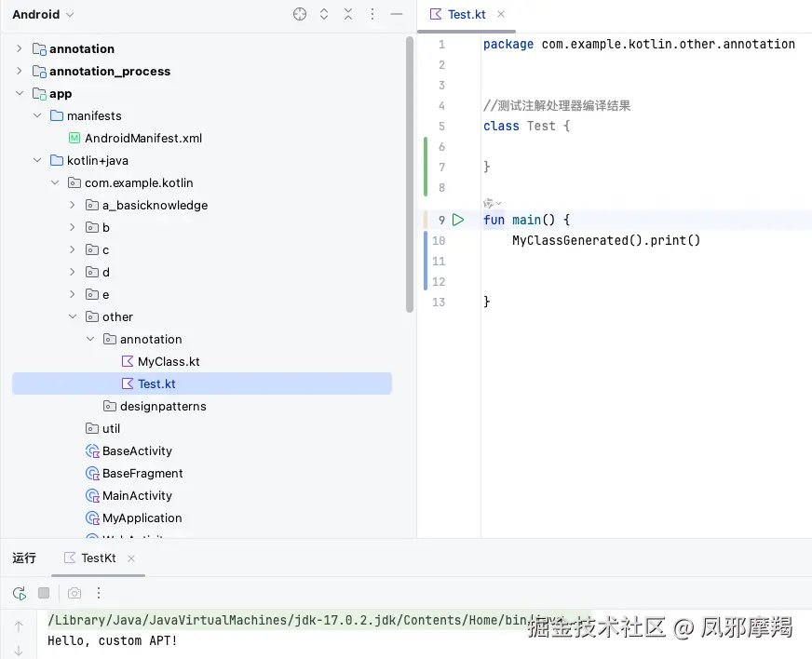
Task: Expand the annotation_process module
Action: (20, 71)
